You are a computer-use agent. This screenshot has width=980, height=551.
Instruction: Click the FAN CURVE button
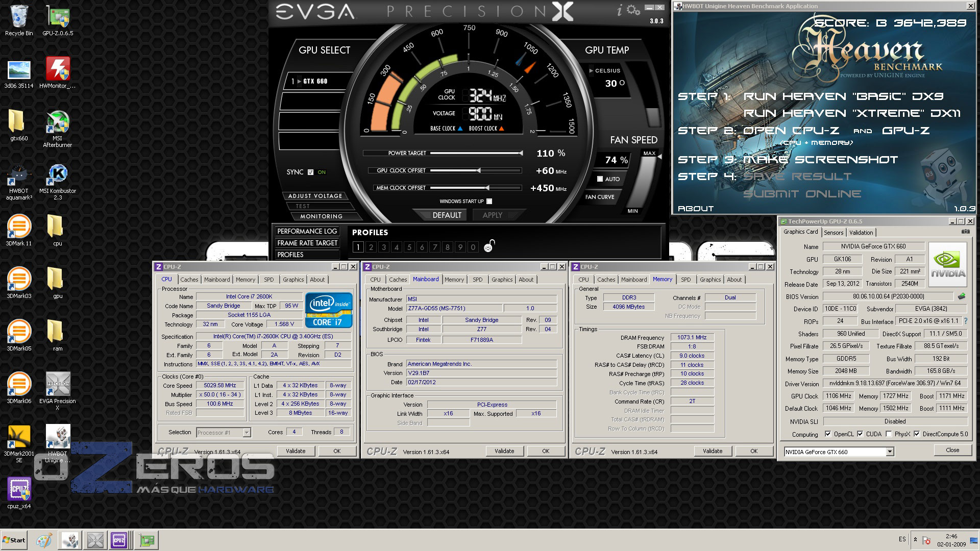click(x=600, y=197)
